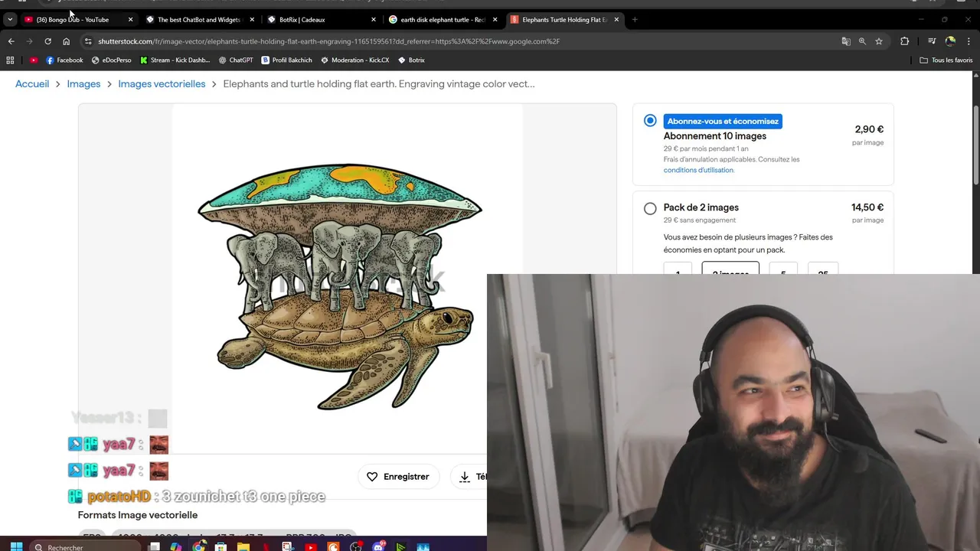Screen dimensions: 980x551
Task: Open the ChatGPT bookmark
Action: [235, 60]
